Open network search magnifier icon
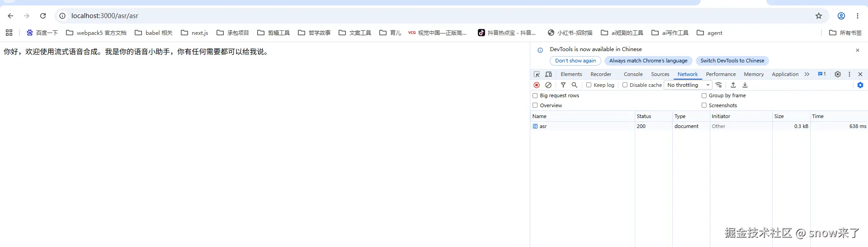This screenshot has height=247, width=868. [575, 85]
